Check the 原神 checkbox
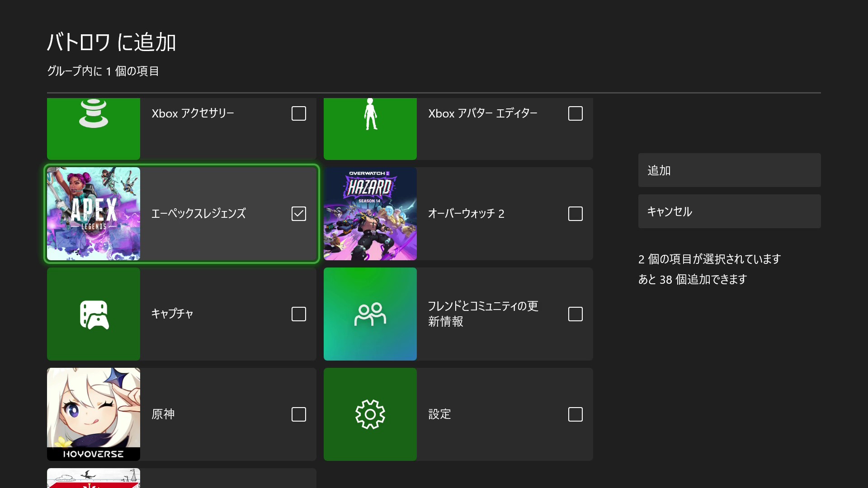This screenshot has width=868, height=488. coord(299,414)
